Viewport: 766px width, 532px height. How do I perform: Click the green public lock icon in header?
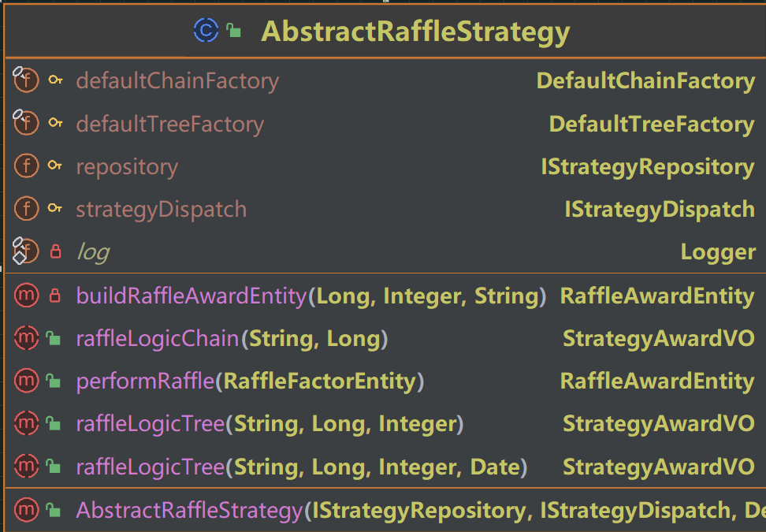pos(234,31)
